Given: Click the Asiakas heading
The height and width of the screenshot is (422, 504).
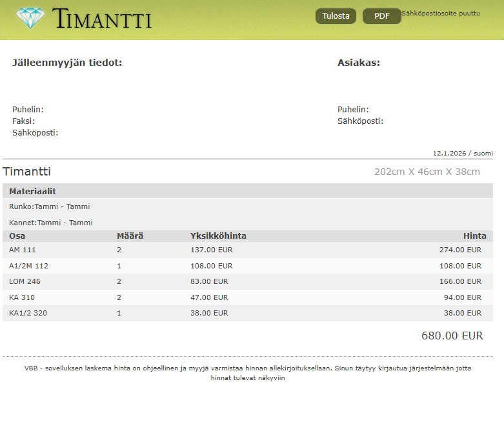Looking at the screenshot, I should coord(358,63).
